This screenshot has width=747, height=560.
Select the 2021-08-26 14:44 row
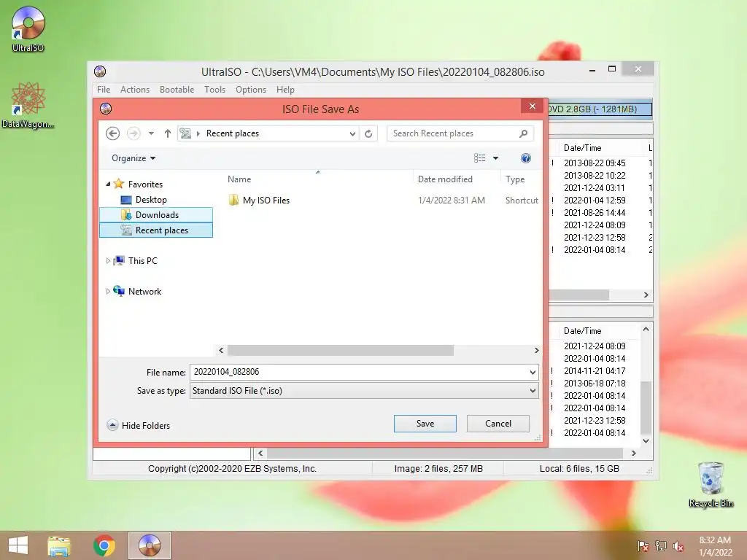click(x=595, y=213)
